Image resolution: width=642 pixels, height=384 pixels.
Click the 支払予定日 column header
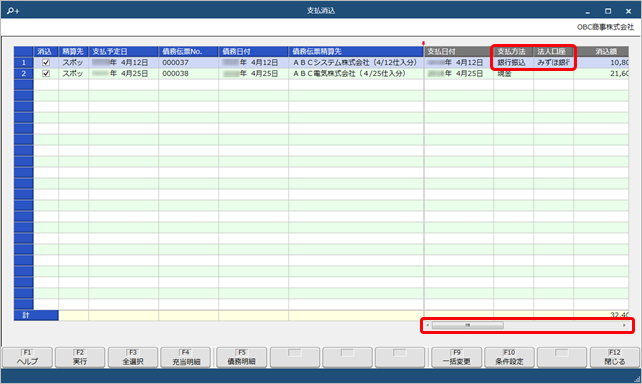pyautogui.click(x=123, y=52)
